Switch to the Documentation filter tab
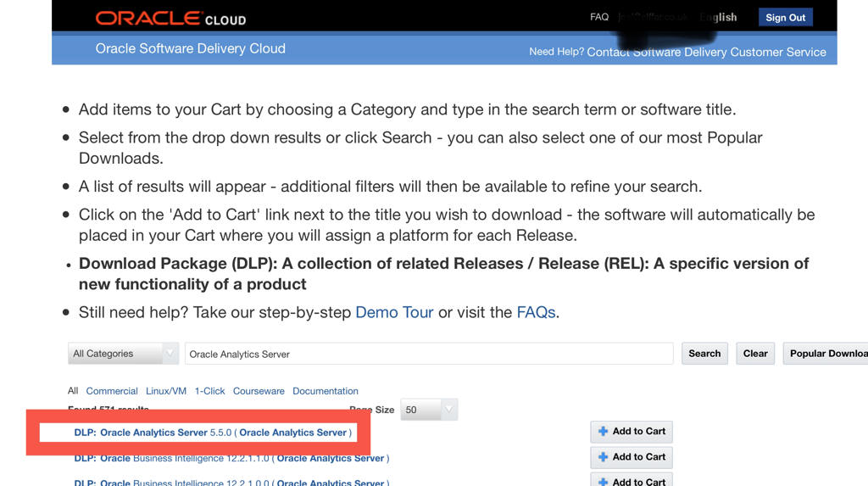 325,391
